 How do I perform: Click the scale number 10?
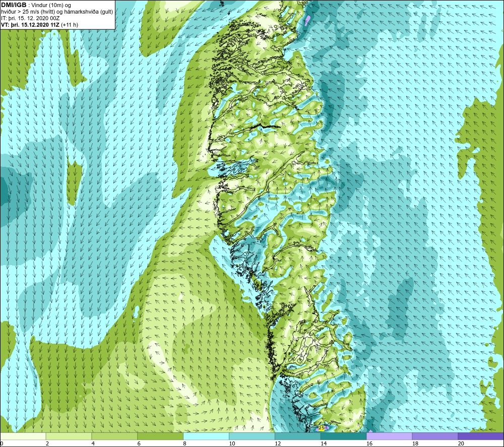pyautogui.click(x=232, y=443)
